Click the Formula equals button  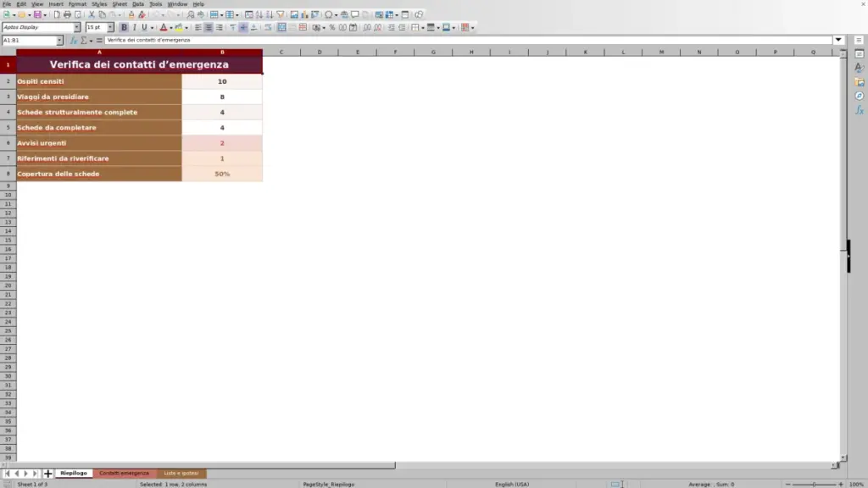click(x=100, y=41)
